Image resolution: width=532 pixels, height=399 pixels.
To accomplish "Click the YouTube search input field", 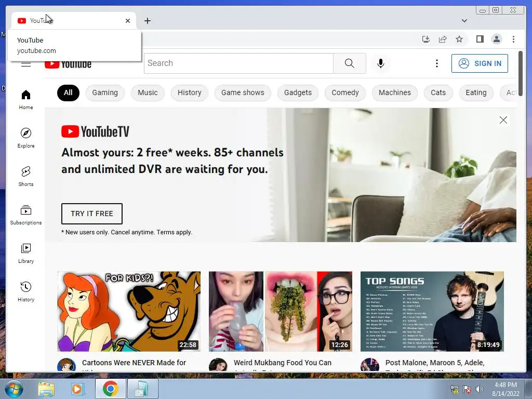I will (238, 63).
